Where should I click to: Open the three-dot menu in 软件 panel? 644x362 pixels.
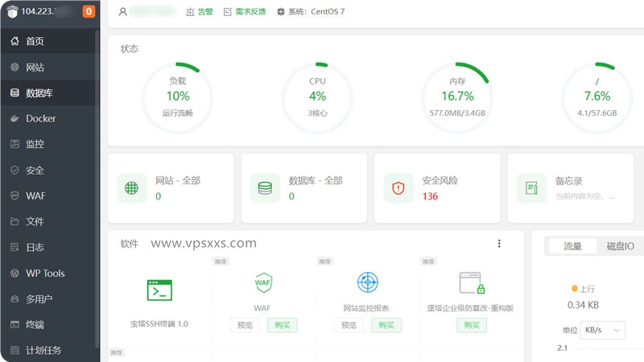499,244
